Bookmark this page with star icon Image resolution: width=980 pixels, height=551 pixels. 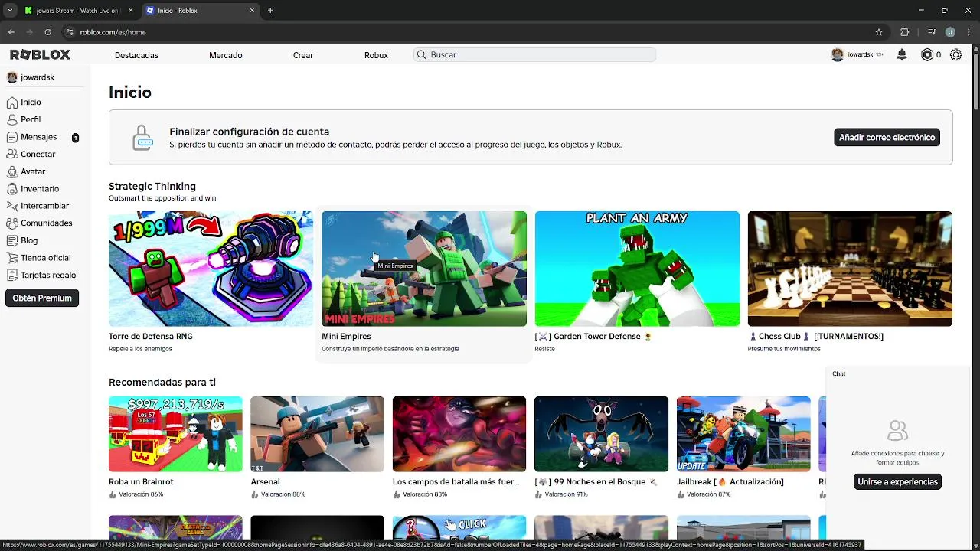click(x=879, y=32)
